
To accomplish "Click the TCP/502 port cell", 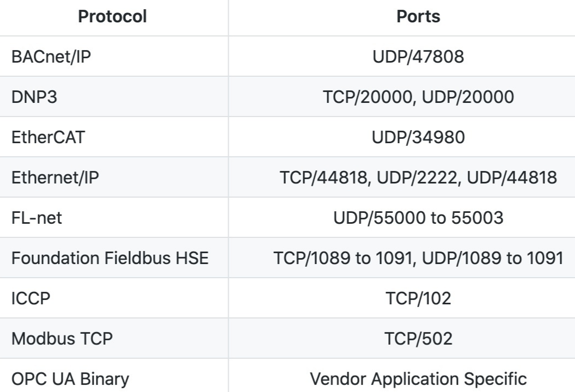I will 418,338.
